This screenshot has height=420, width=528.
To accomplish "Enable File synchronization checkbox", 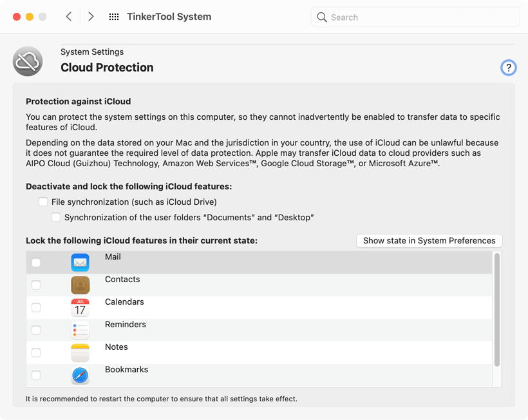I will click(43, 202).
